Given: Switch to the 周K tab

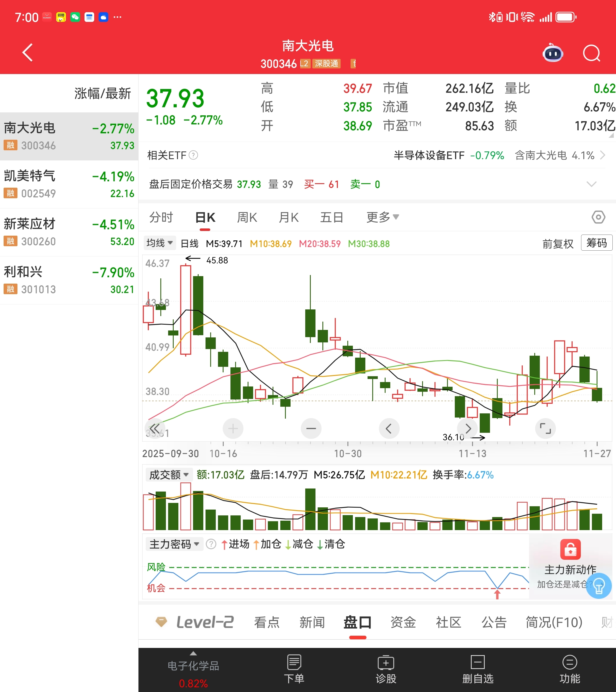Looking at the screenshot, I should point(247,217).
